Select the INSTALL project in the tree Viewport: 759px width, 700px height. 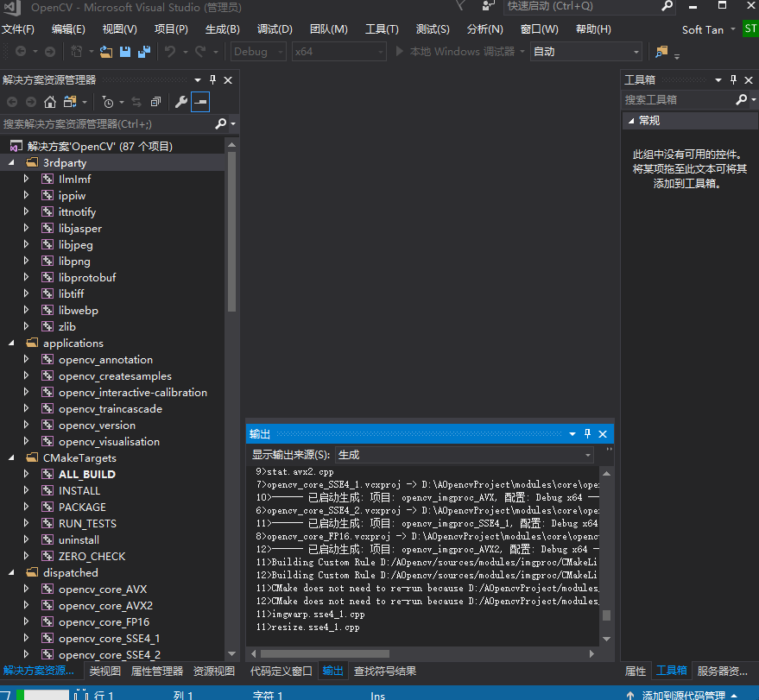coord(79,490)
